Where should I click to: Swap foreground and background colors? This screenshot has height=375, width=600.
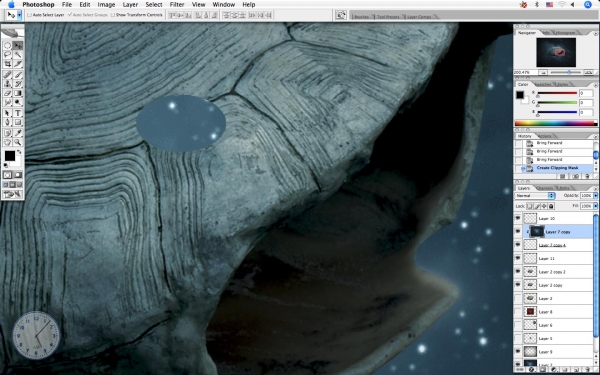pos(19,152)
